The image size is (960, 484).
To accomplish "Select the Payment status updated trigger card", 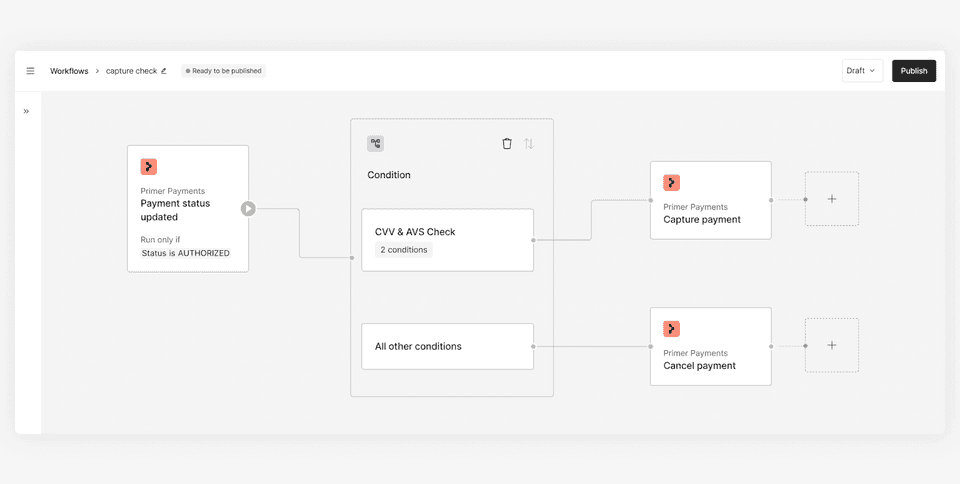I will tap(188, 209).
